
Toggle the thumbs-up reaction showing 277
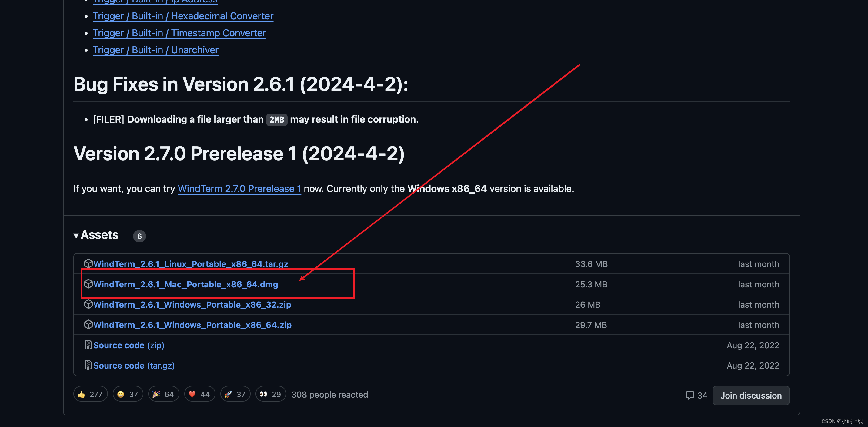coord(90,394)
